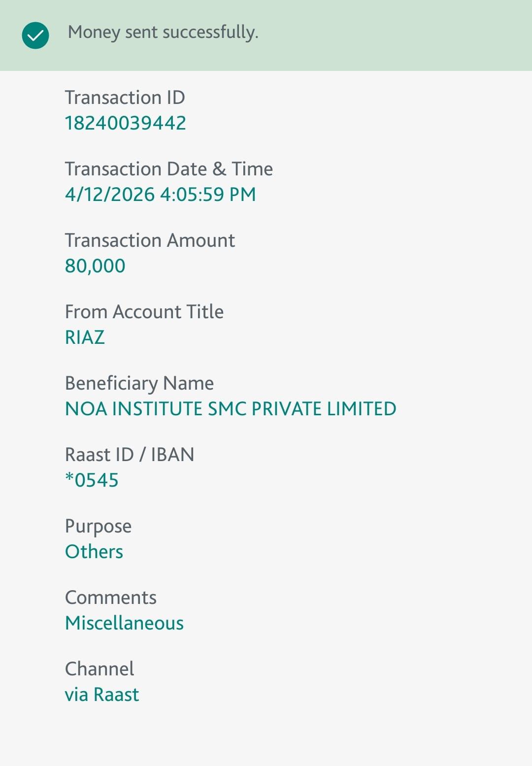Select beneficiary NOA INSTITUTE SMC PRIVATE LIMITED
Viewport: 532px width, 766px height.
[231, 409]
